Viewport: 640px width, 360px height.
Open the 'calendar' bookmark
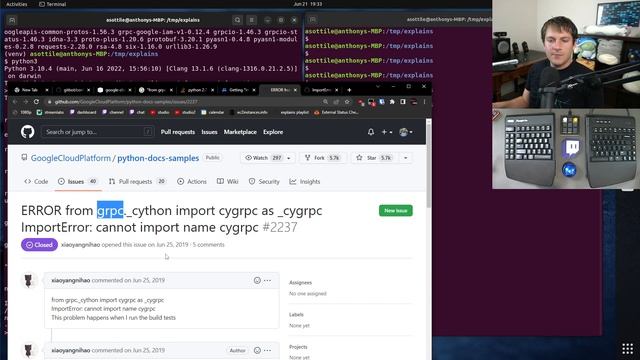tap(213, 112)
